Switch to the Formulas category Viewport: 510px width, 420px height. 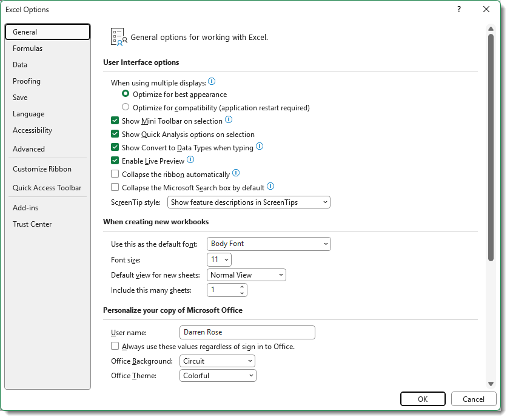[x=27, y=48]
